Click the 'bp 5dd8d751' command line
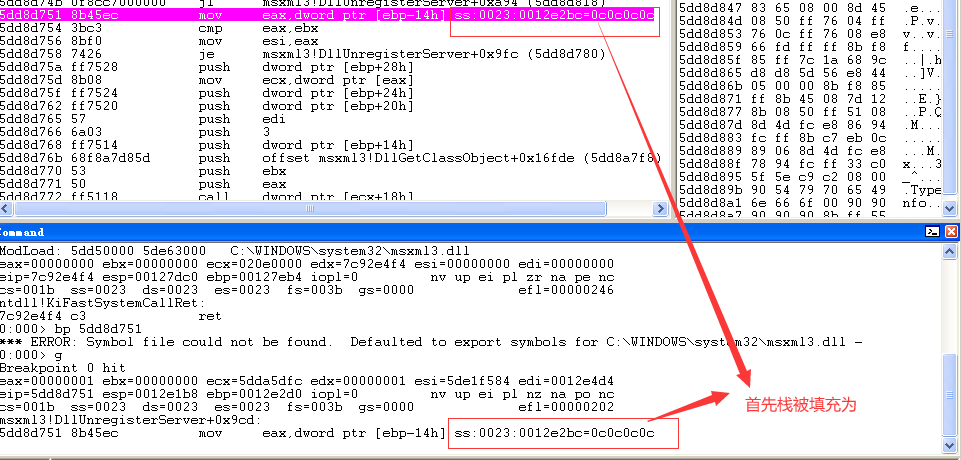 click(x=71, y=329)
